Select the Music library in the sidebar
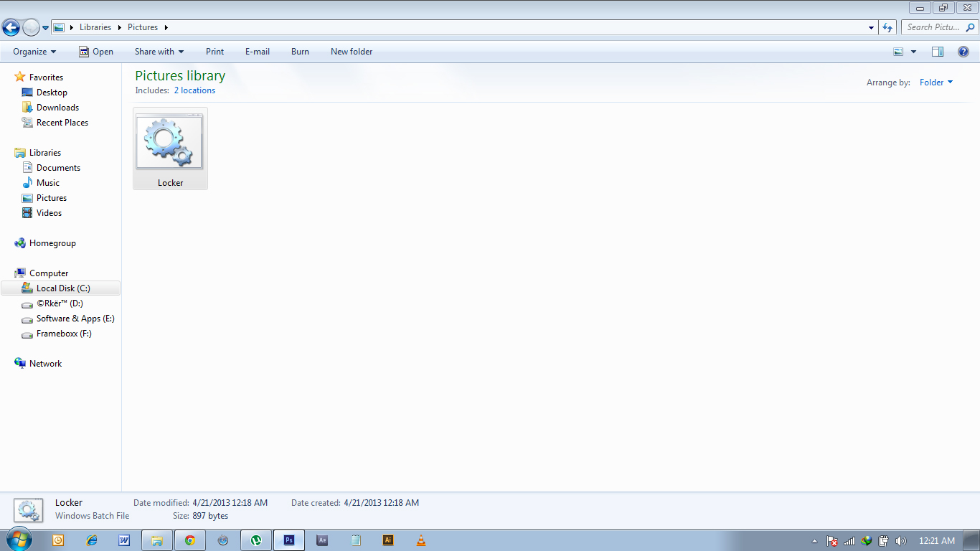Screen dimensions: 980x551 (x=49, y=182)
